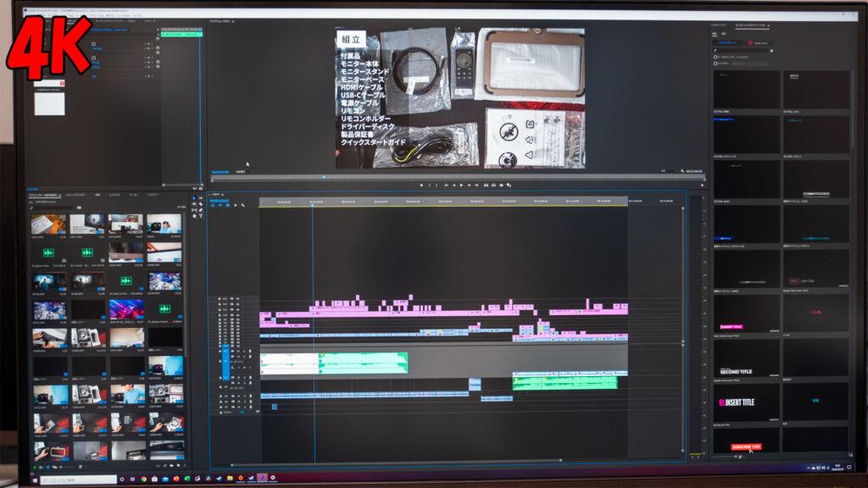Select the Type tool

[x=200, y=216]
